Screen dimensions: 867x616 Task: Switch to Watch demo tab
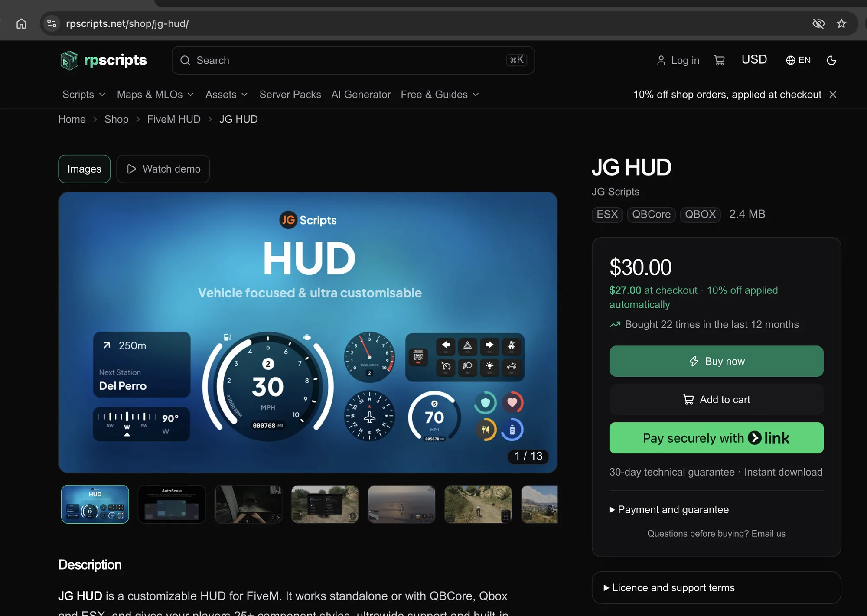pyautogui.click(x=163, y=169)
